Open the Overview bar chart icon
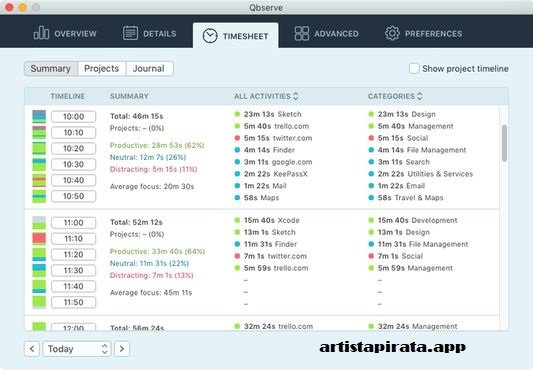This screenshot has width=533, height=370. pos(41,33)
